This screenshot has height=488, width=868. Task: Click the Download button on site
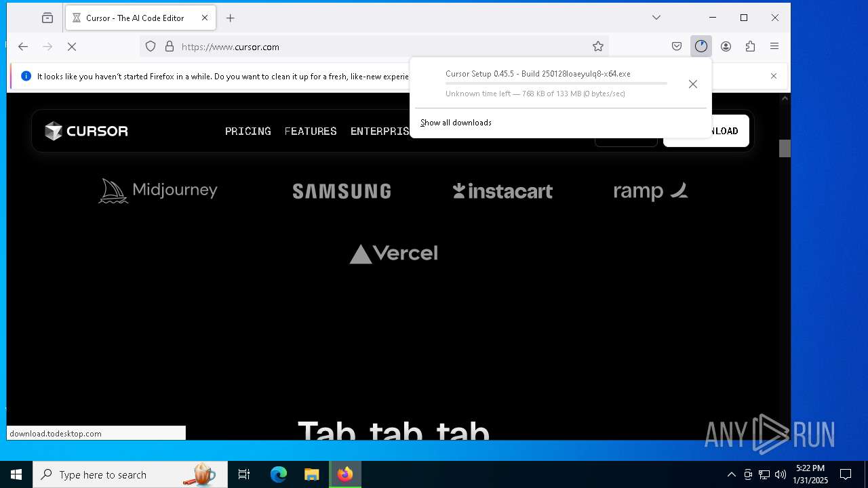706,131
